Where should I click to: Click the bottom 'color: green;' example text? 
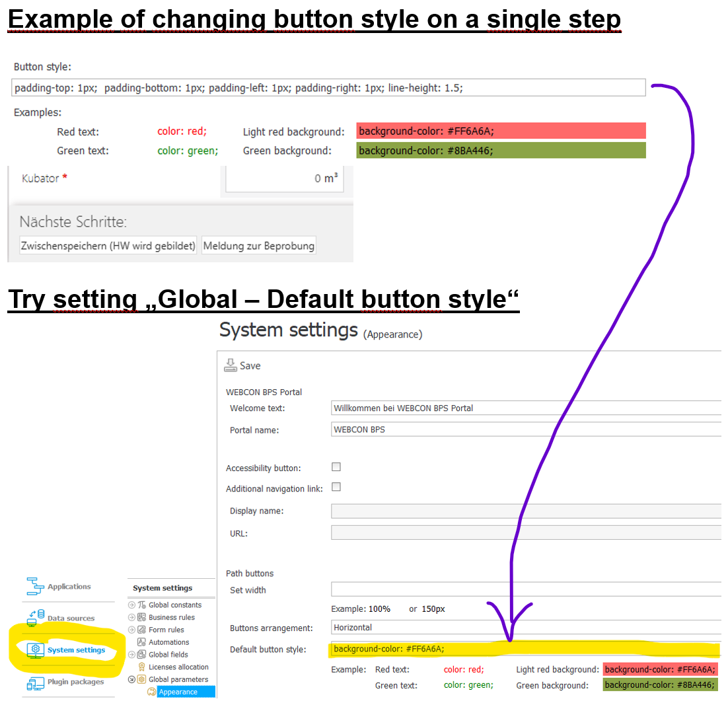[468, 685]
